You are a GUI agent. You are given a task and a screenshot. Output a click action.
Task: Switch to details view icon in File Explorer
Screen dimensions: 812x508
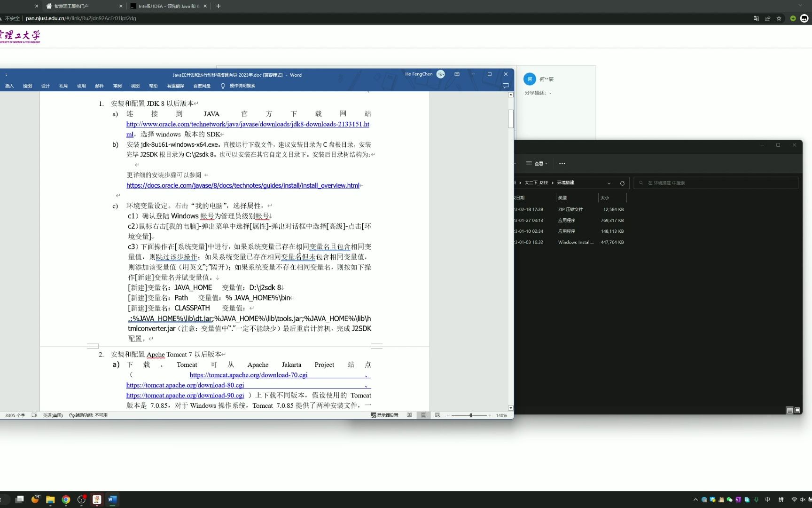(789, 410)
